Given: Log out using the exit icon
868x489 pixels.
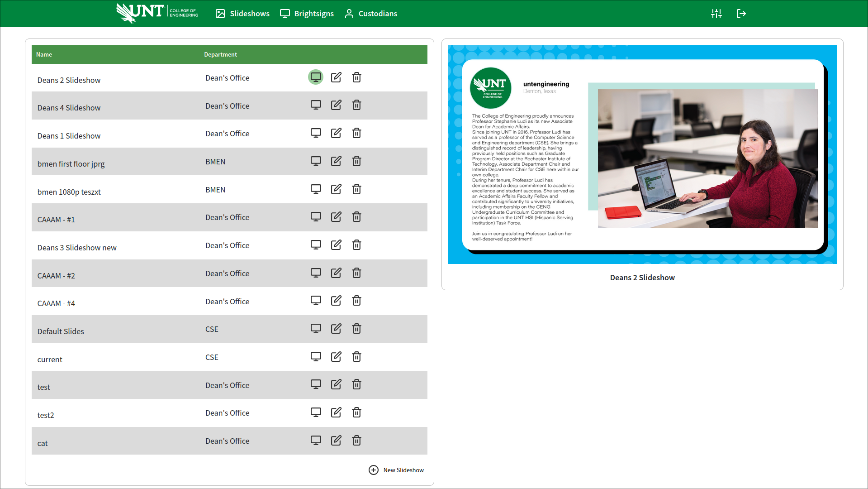Looking at the screenshot, I should point(741,14).
